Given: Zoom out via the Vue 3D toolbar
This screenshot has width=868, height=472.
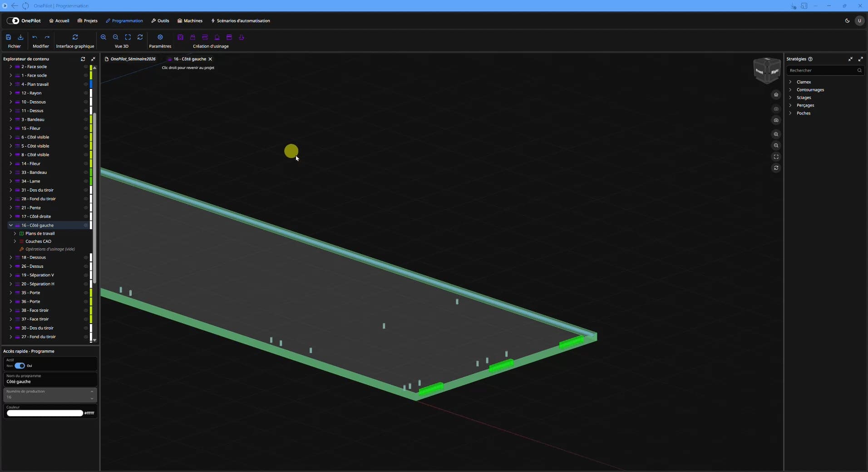Looking at the screenshot, I should point(116,37).
